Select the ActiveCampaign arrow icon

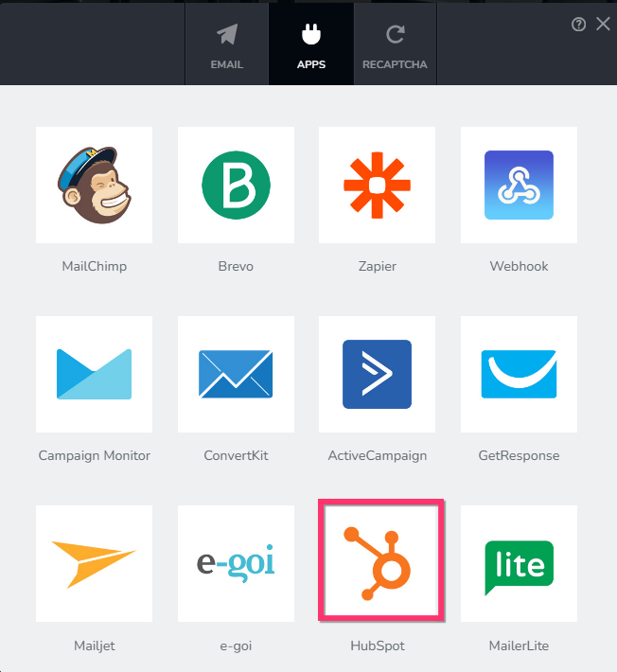click(377, 374)
